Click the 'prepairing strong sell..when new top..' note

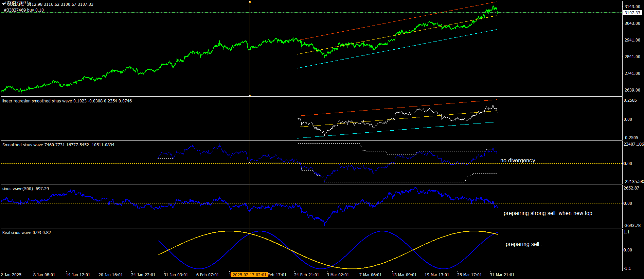(550, 213)
